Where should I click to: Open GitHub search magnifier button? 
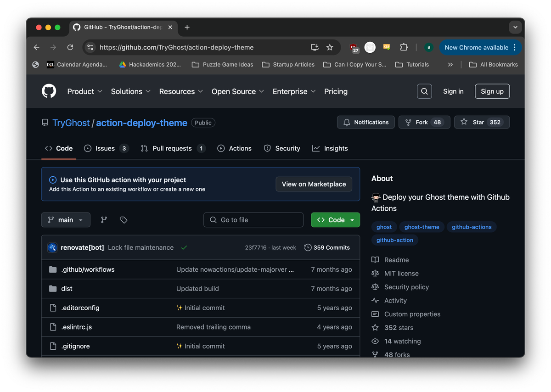point(424,91)
